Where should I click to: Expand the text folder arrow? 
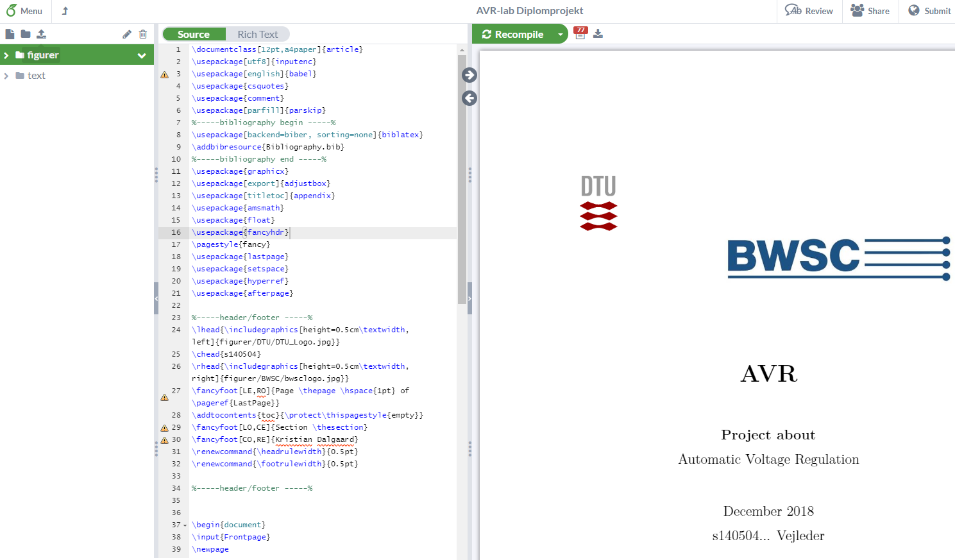pos(6,76)
